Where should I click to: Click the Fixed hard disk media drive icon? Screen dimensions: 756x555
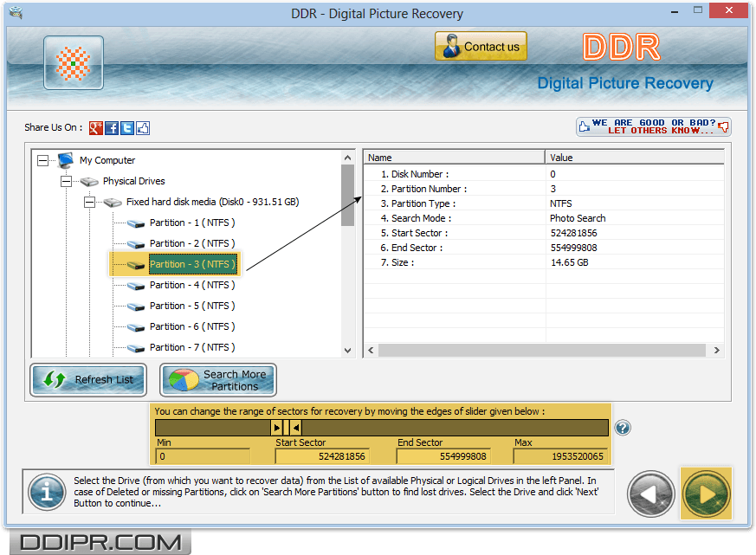(x=113, y=202)
